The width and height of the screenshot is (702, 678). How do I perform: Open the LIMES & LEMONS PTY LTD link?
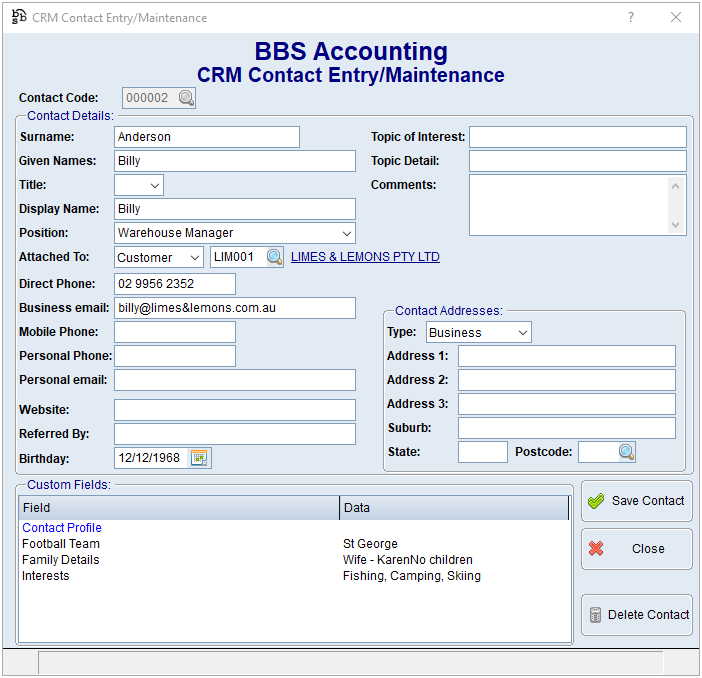tap(365, 257)
